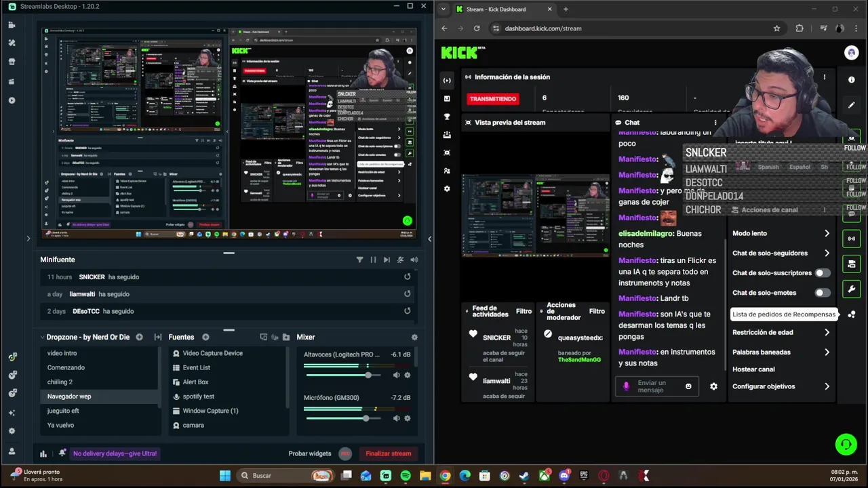
Task: Toggle the Minifuente alert volume speaker
Action: (414, 260)
